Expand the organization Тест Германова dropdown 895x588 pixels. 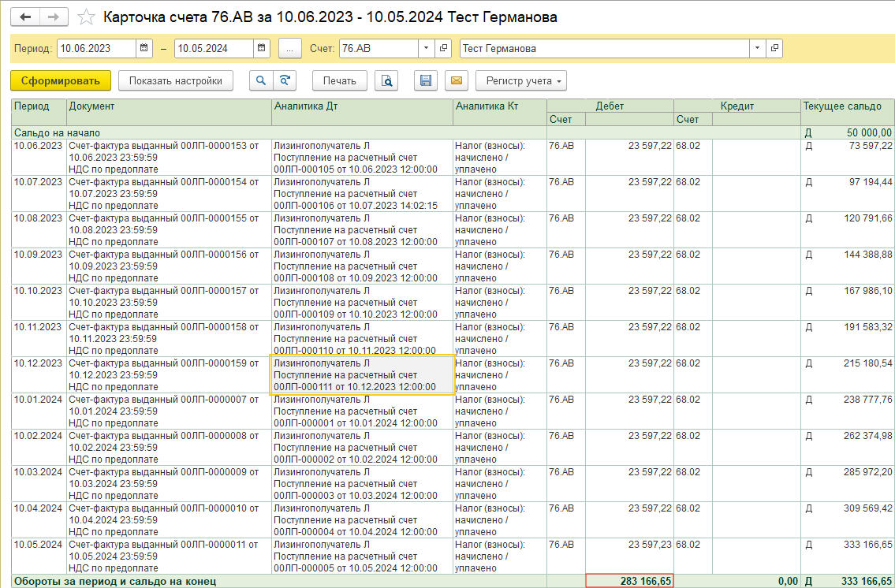pyautogui.click(x=758, y=48)
